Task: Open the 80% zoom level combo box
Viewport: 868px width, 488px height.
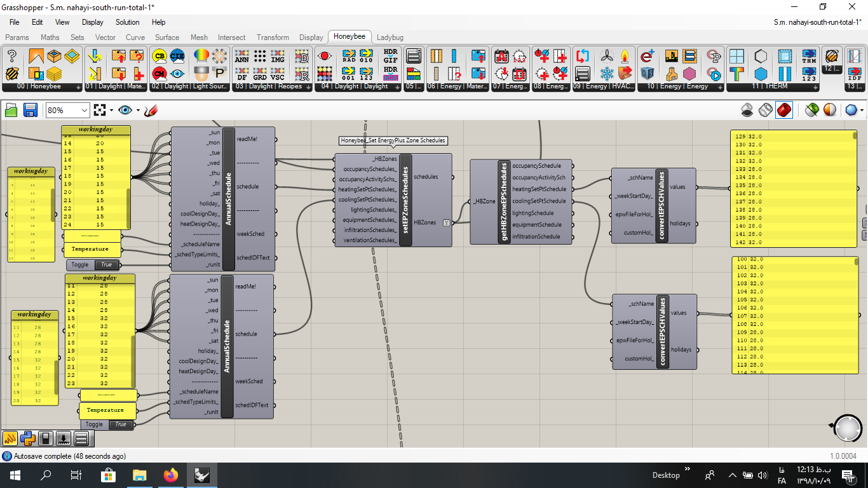Action: [x=67, y=110]
